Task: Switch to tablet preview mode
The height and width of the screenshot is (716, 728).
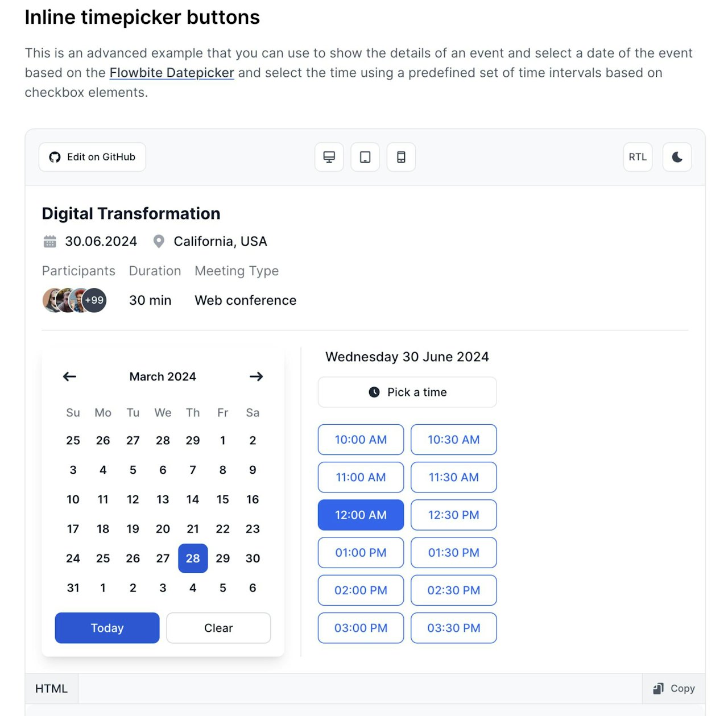Action: click(x=365, y=157)
